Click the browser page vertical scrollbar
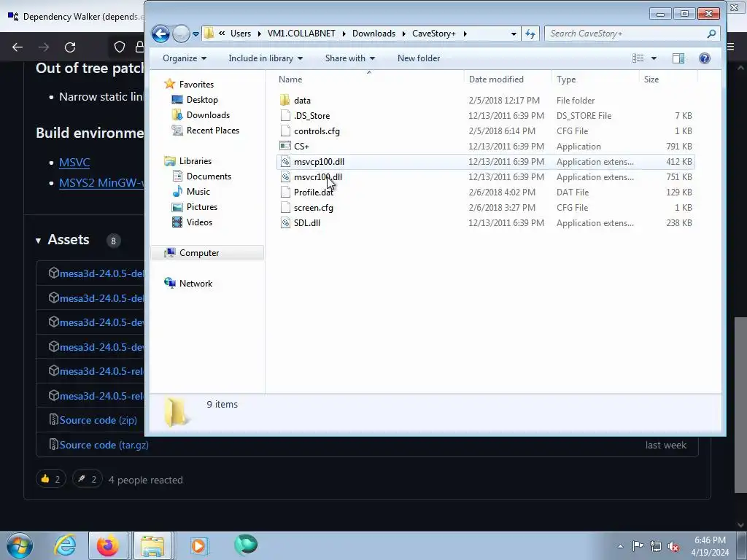The height and width of the screenshot is (560, 747). coord(740,405)
